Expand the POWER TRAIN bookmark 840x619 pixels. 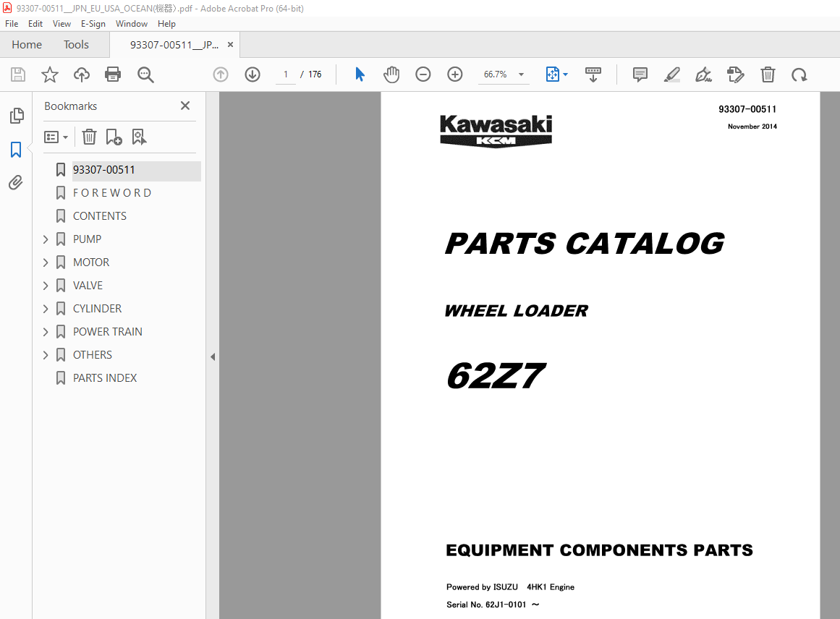[46, 332]
